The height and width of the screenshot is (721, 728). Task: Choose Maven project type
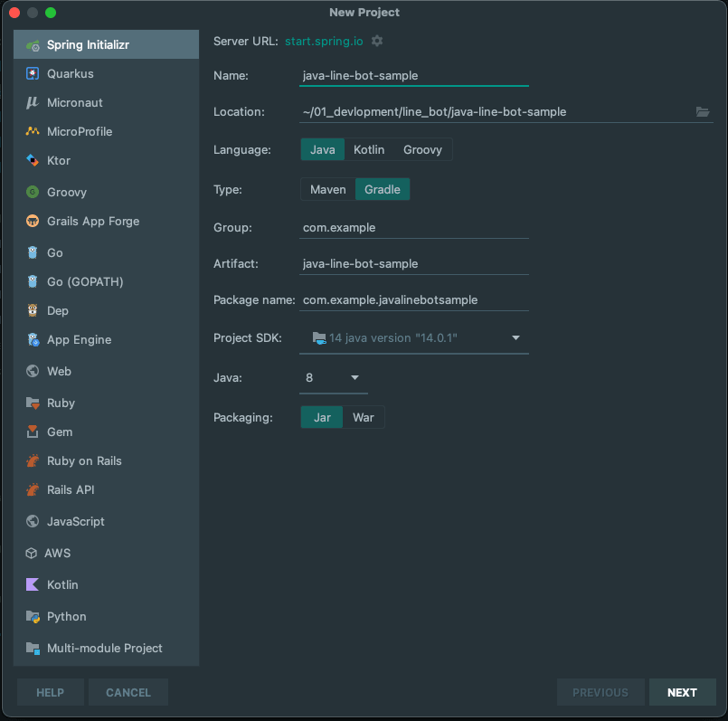[x=328, y=190]
